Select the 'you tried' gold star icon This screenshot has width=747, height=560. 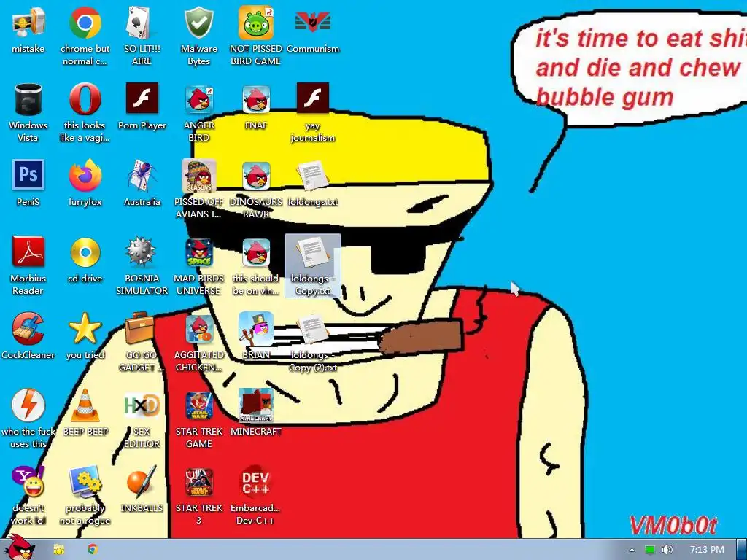[x=85, y=328]
